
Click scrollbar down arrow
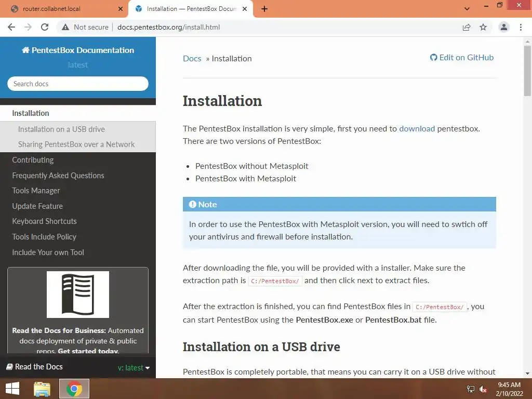click(527, 374)
